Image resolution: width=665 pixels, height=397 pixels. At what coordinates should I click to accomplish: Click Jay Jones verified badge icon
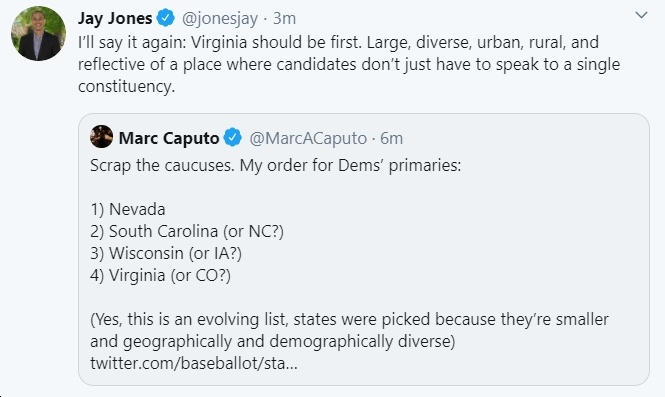click(166, 18)
